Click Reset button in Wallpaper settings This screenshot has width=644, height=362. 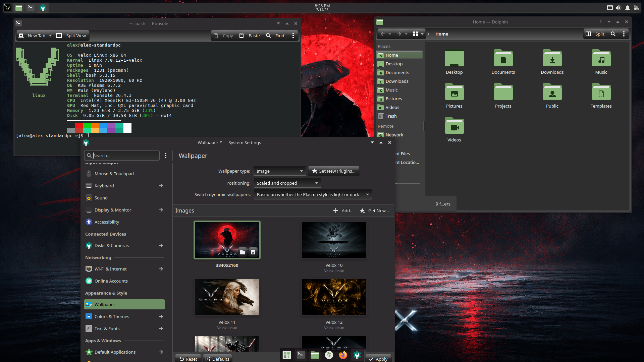[x=188, y=359]
